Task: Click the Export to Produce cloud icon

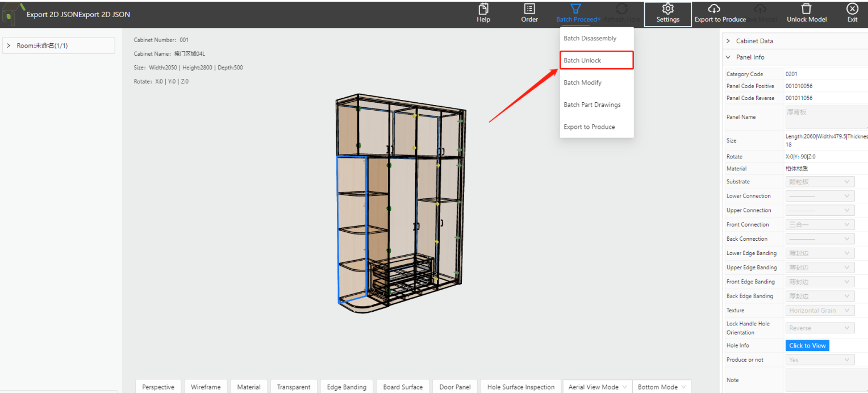Action: coord(714,9)
